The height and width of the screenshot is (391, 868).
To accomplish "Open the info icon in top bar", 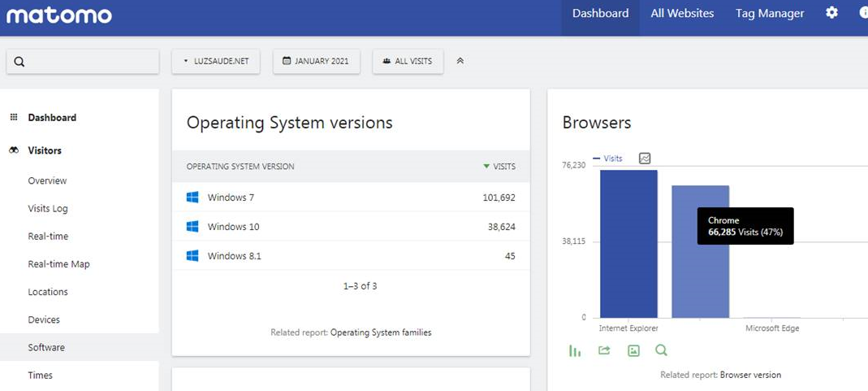I will coord(862,13).
